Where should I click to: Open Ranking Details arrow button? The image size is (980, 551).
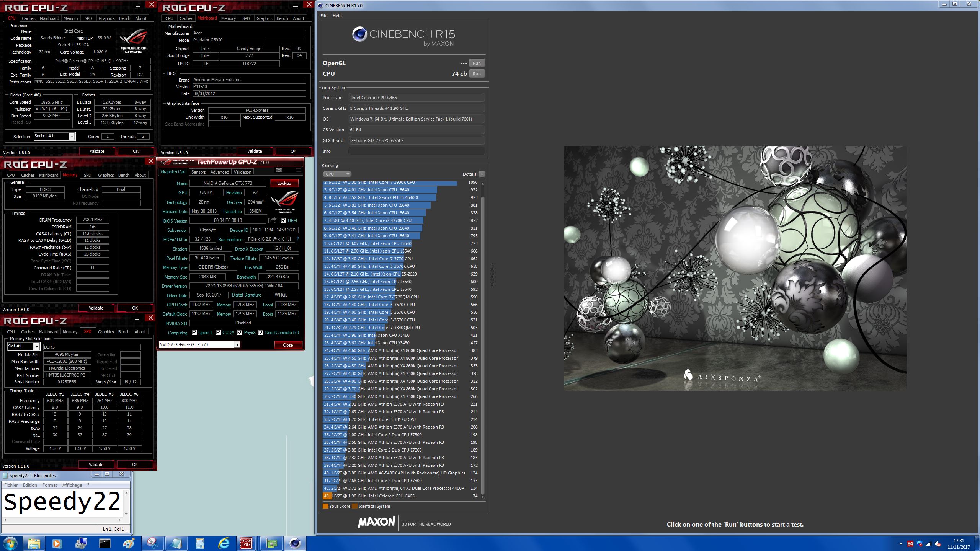click(482, 174)
